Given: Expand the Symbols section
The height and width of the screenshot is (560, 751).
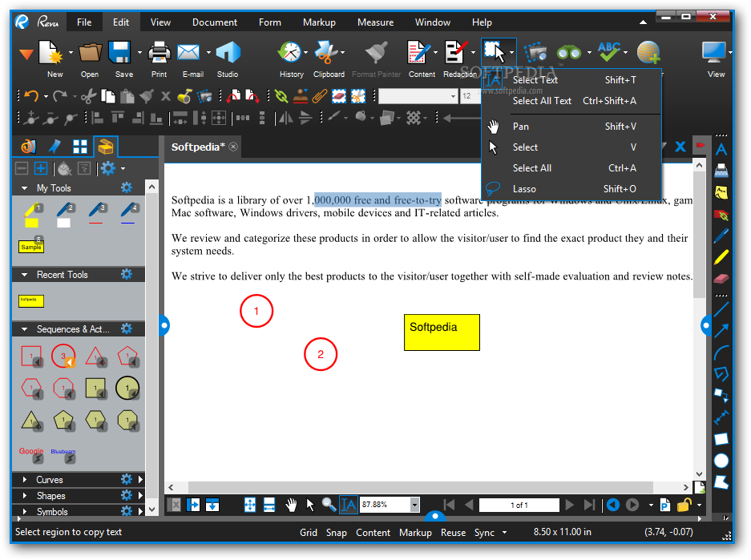Looking at the screenshot, I should [x=24, y=512].
